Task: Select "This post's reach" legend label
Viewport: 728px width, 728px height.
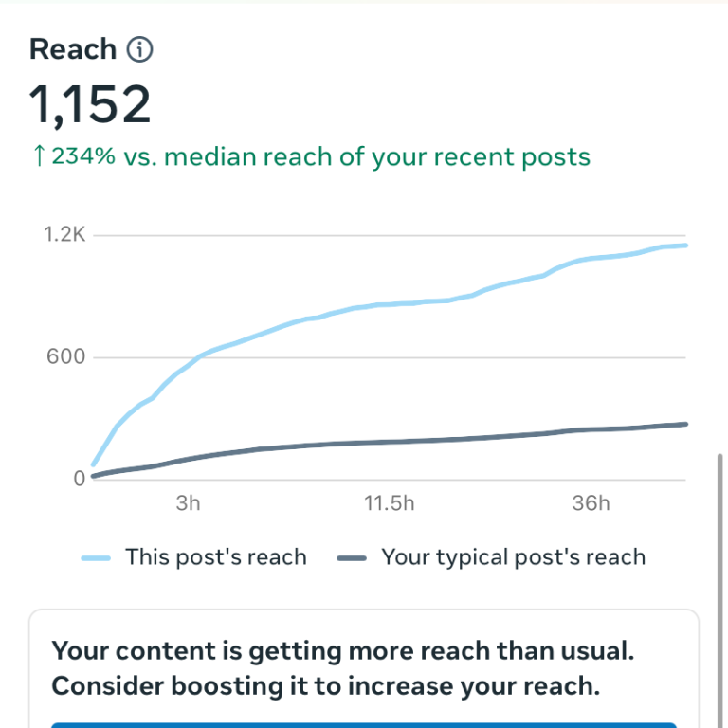Action: tap(216, 557)
